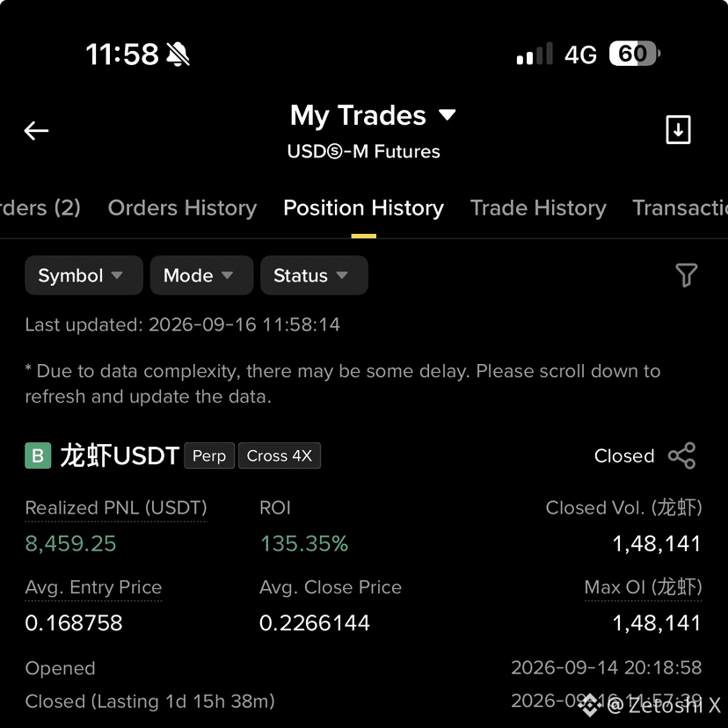
Task: Open the partially visible Transaction tab
Action: tap(681, 208)
